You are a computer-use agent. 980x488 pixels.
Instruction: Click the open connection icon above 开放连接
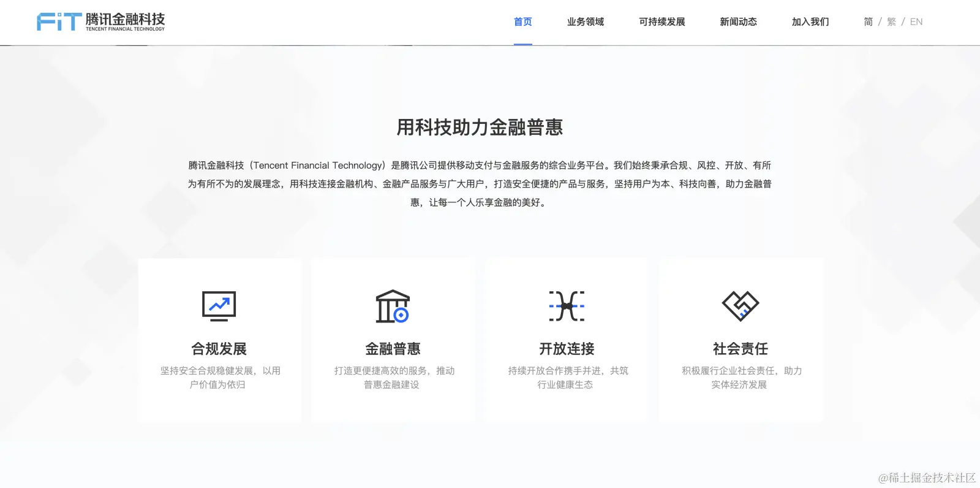click(567, 306)
